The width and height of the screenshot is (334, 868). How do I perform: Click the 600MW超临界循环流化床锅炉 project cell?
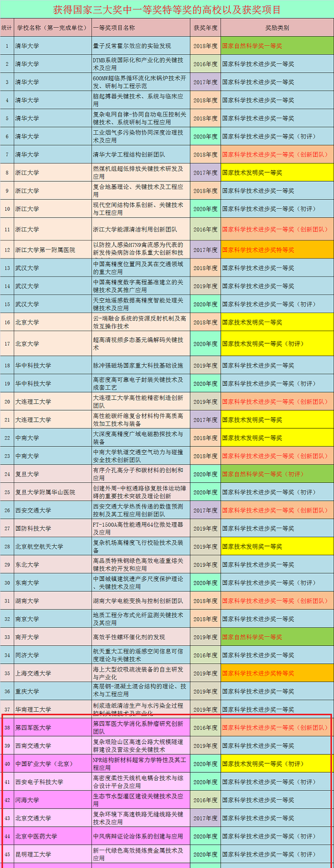(141, 82)
